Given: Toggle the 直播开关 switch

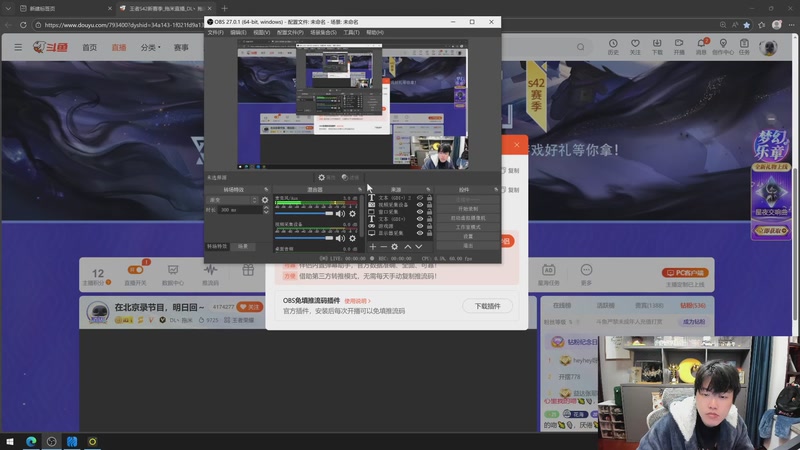Looking at the screenshot, I should (x=136, y=270).
